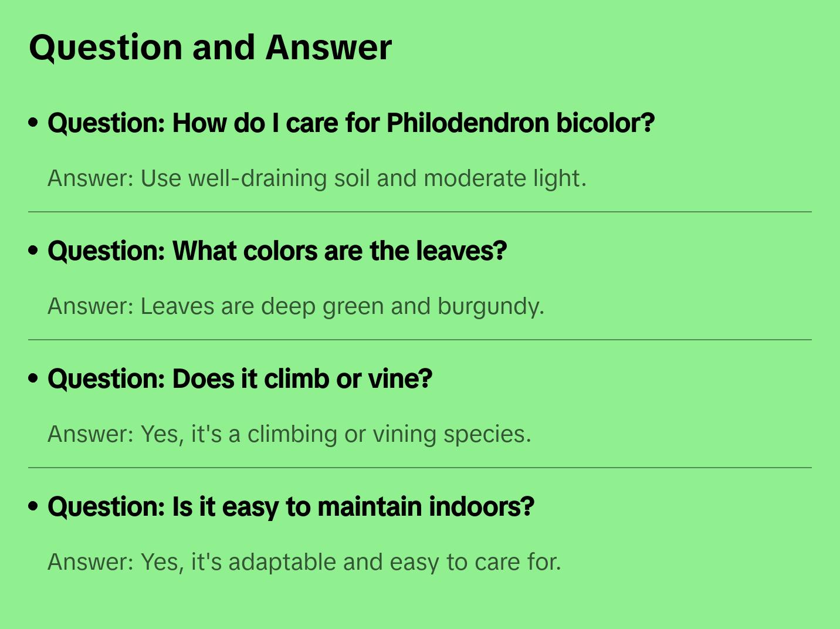Select the "Does it climb or vine?" question
Screen dimensions: 840x629
[x=239, y=379]
